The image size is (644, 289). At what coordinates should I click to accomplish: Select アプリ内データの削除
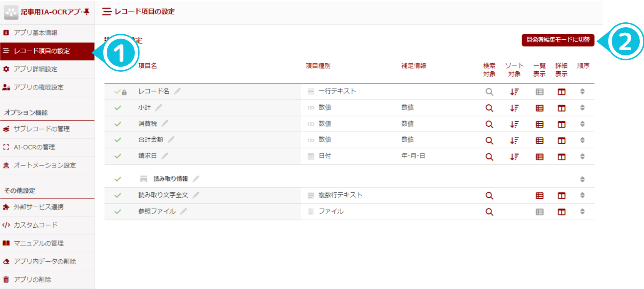(x=47, y=261)
